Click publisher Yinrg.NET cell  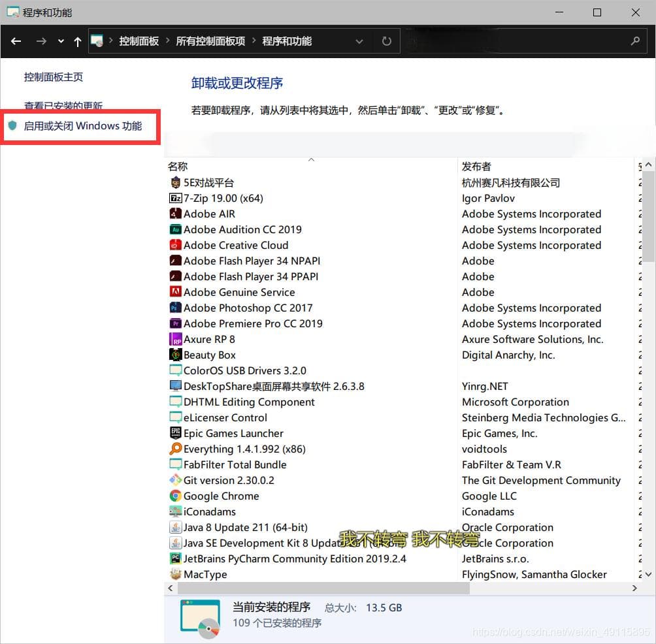[x=485, y=386]
